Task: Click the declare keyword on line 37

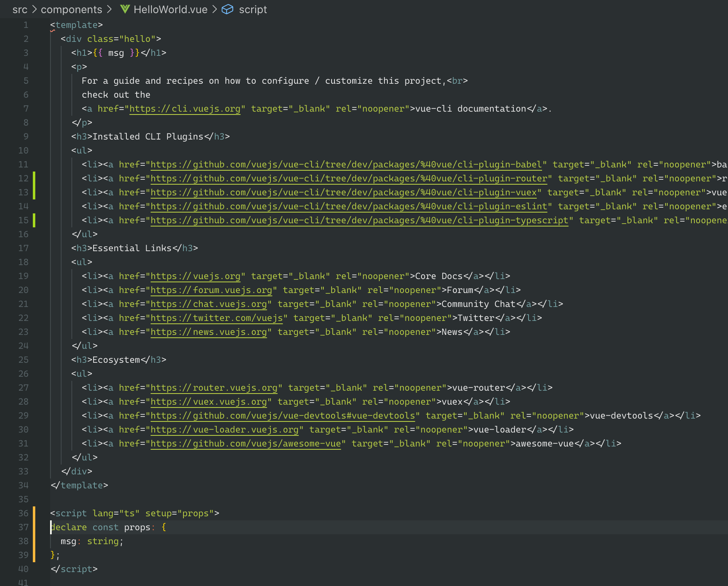Action: coord(68,527)
